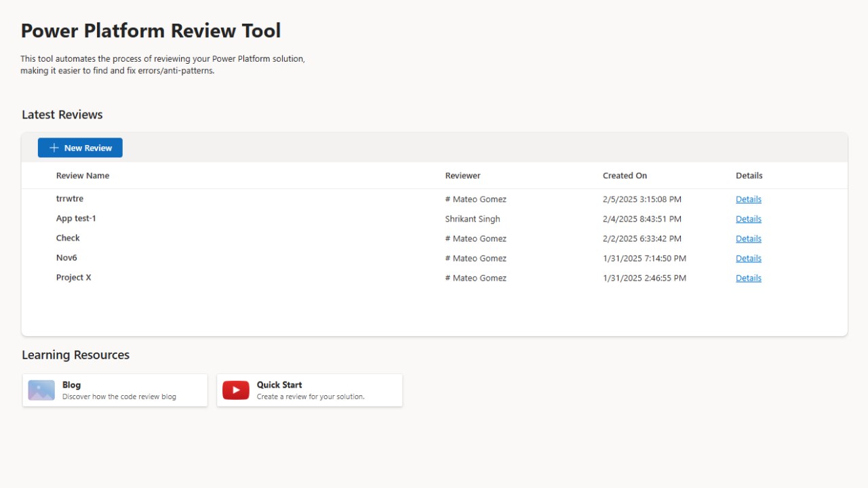The image size is (868, 488).
Task: Click Mateo Gomez in Project X row
Action: point(476,278)
